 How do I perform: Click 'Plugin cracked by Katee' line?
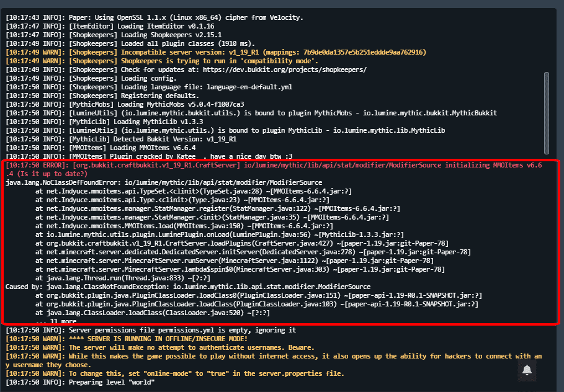point(149,156)
